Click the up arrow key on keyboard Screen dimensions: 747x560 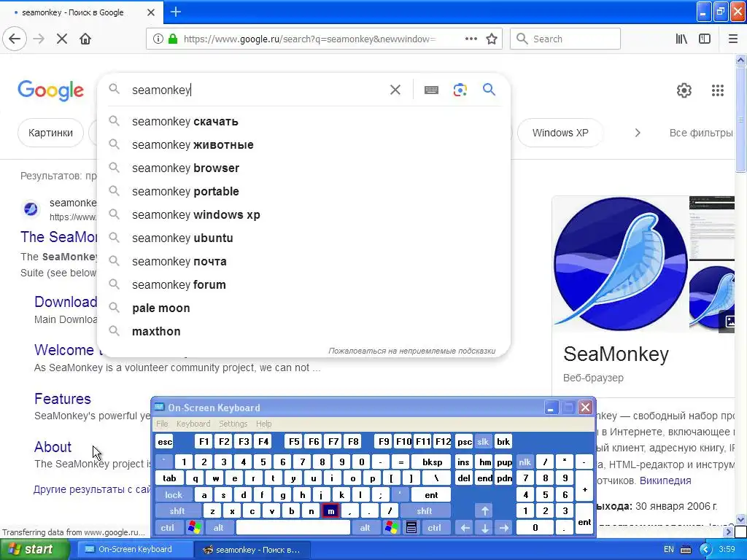484,511
